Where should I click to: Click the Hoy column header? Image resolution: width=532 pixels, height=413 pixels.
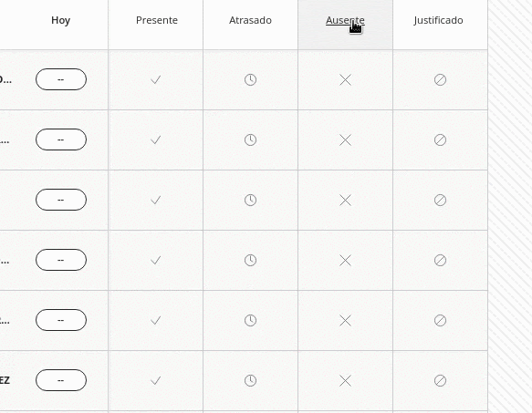(61, 20)
